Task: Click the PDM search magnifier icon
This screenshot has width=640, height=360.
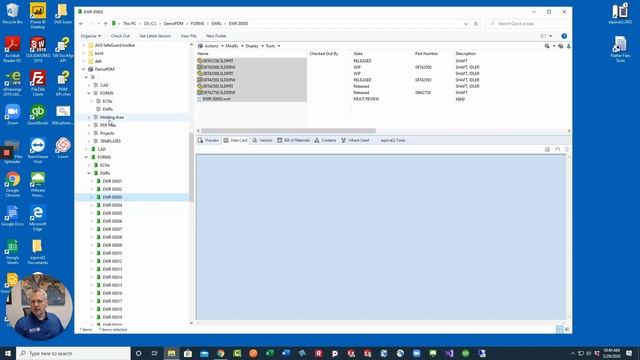Action: pyautogui.click(x=547, y=46)
